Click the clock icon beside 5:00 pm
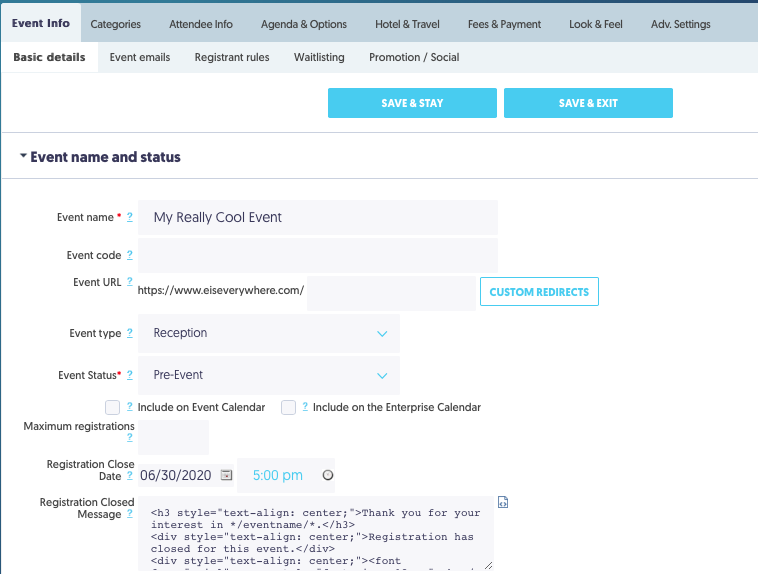Viewport: 758px width, 574px height. [328, 475]
